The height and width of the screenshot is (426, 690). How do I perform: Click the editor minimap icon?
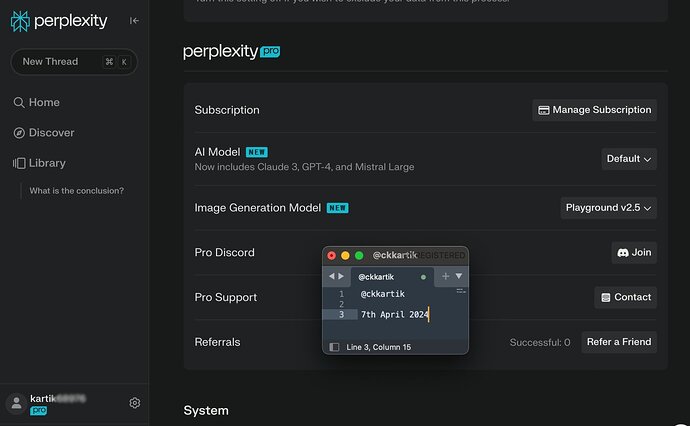[x=461, y=291]
